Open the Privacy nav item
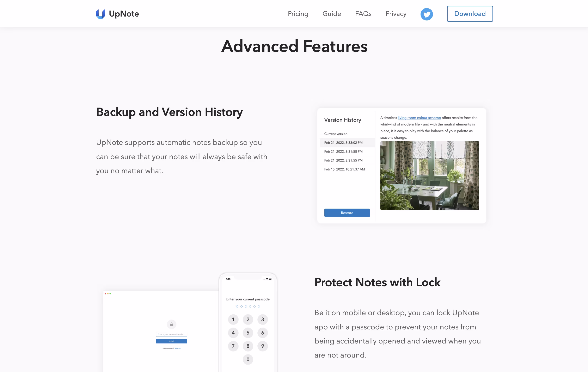This screenshot has width=588, height=372. pyautogui.click(x=396, y=14)
